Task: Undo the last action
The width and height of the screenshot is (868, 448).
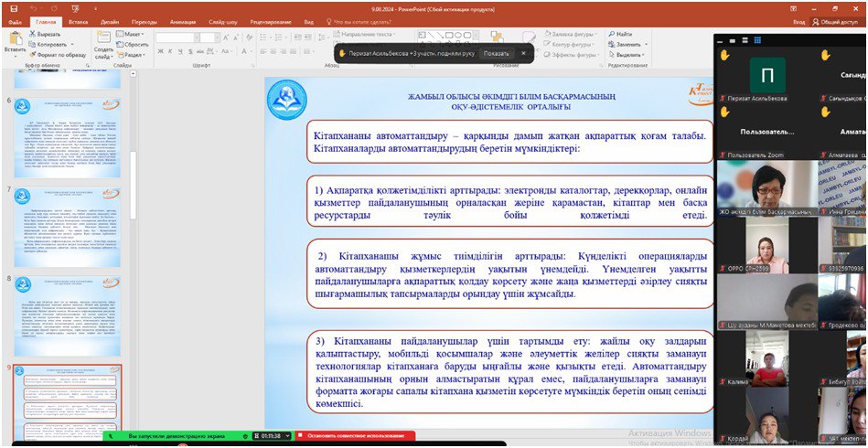Action: (x=34, y=9)
